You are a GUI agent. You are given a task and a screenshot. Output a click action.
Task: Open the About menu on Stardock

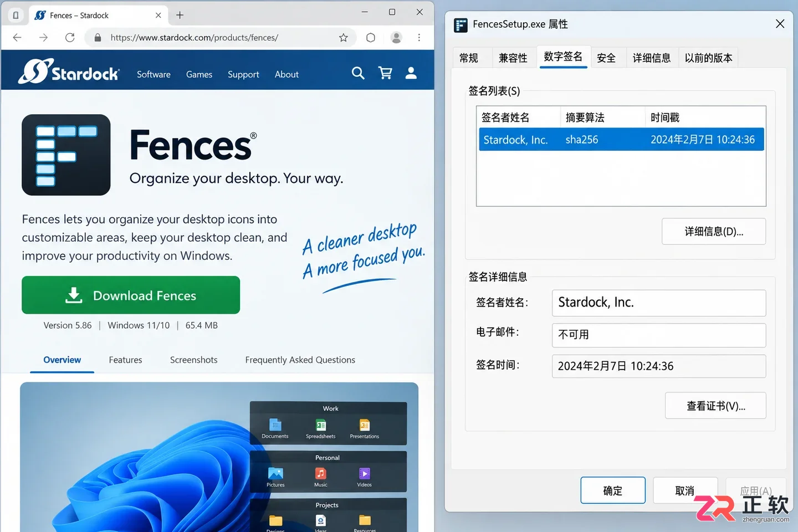coord(287,74)
